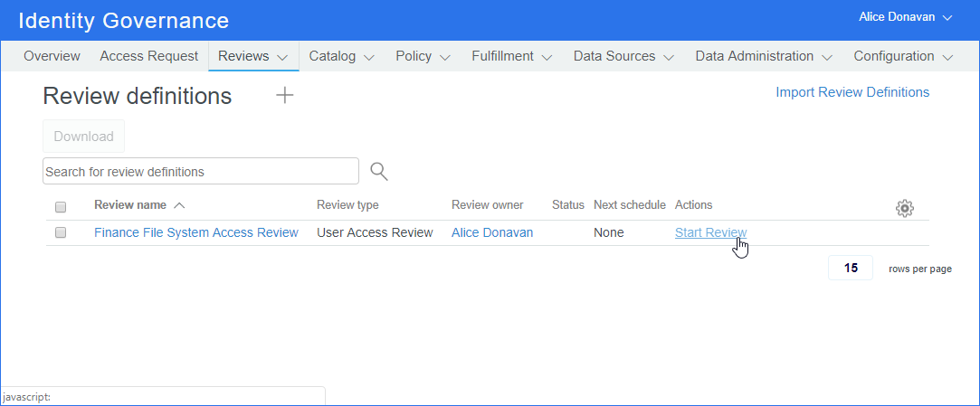This screenshot has height=406, width=980.
Task: Click the magnifying glass search icon
Action: [x=379, y=171]
